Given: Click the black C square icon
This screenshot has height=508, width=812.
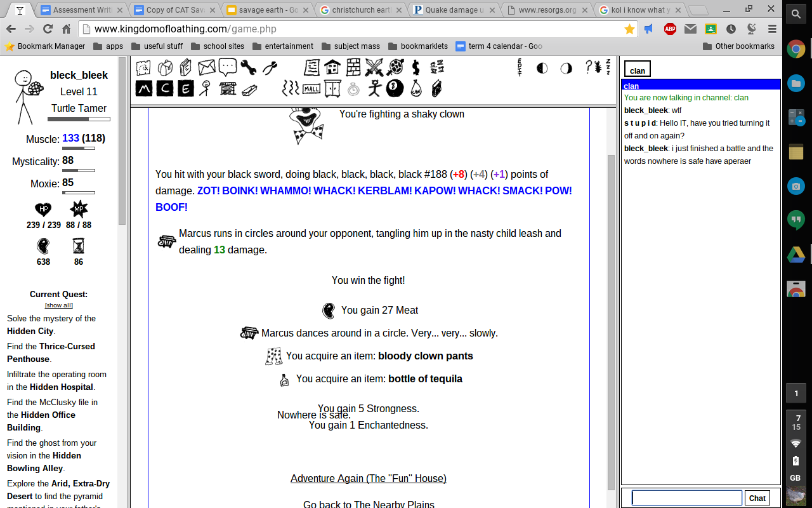Looking at the screenshot, I should click(165, 88).
